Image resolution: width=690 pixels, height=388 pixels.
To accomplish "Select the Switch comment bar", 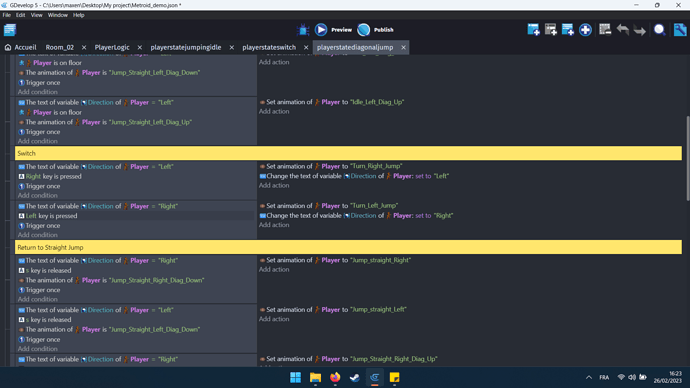I will pyautogui.click(x=348, y=153).
